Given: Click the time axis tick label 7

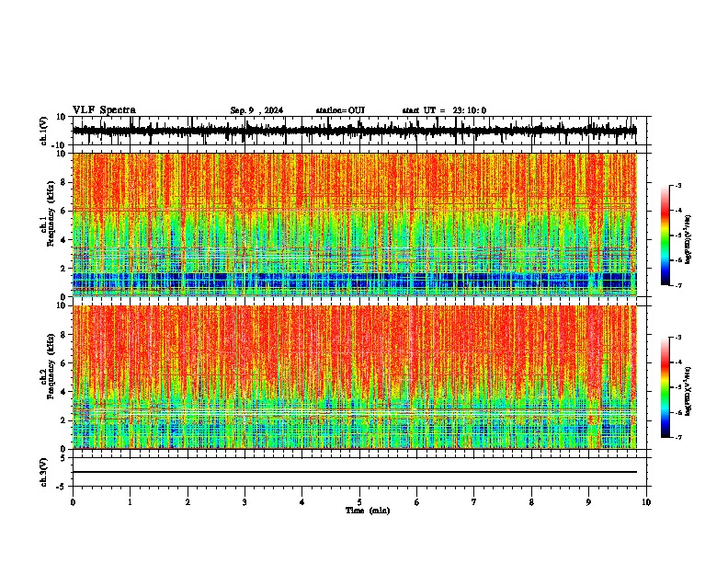Looking at the screenshot, I should click(x=474, y=502).
